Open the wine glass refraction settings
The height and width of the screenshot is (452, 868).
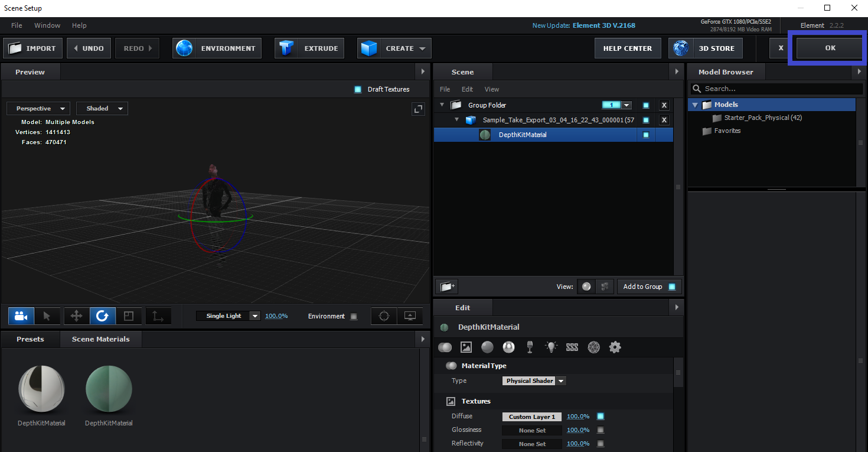[x=530, y=347]
